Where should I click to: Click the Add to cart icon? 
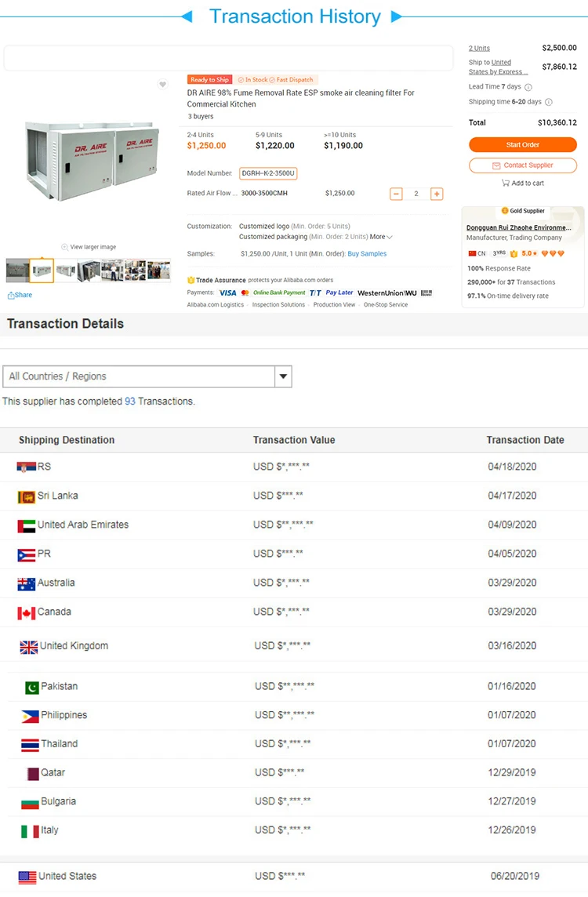point(506,183)
